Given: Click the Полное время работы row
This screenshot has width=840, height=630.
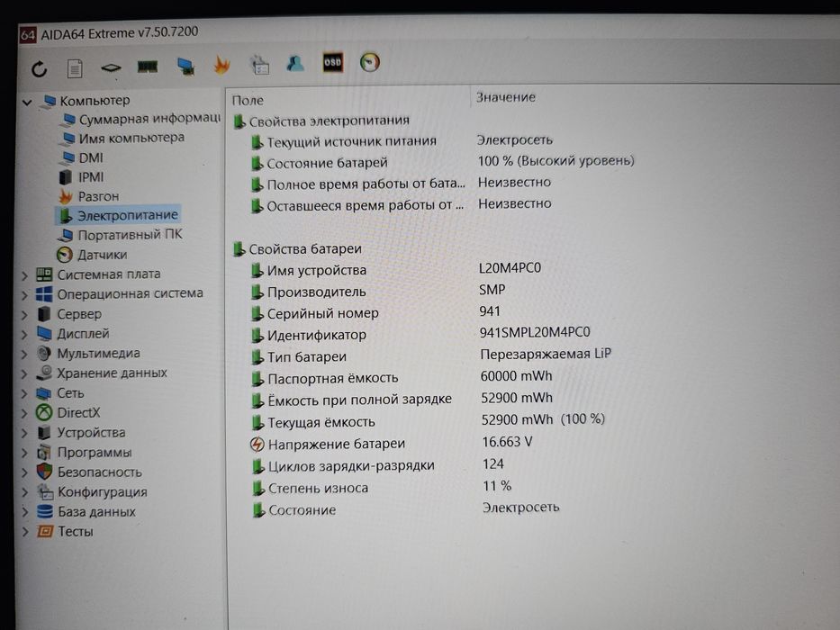Looking at the screenshot, I should (x=401, y=184).
